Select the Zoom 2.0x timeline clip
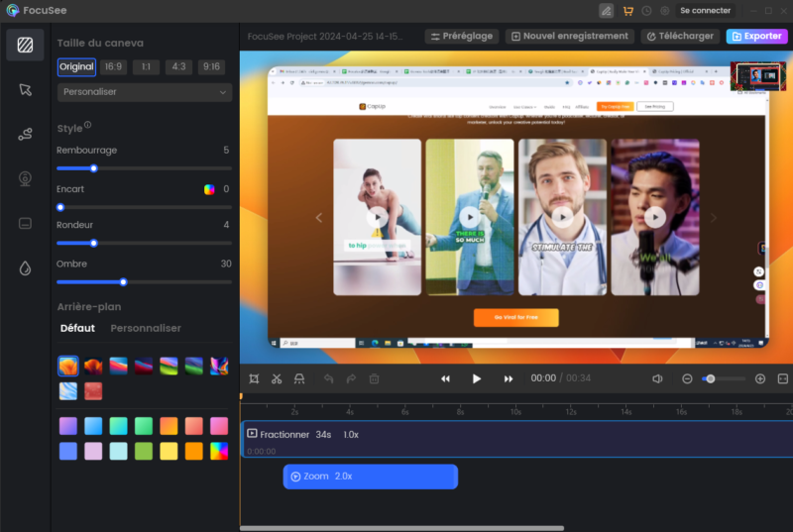The height and width of the screenshot is (532, 793). pos(370,477)
